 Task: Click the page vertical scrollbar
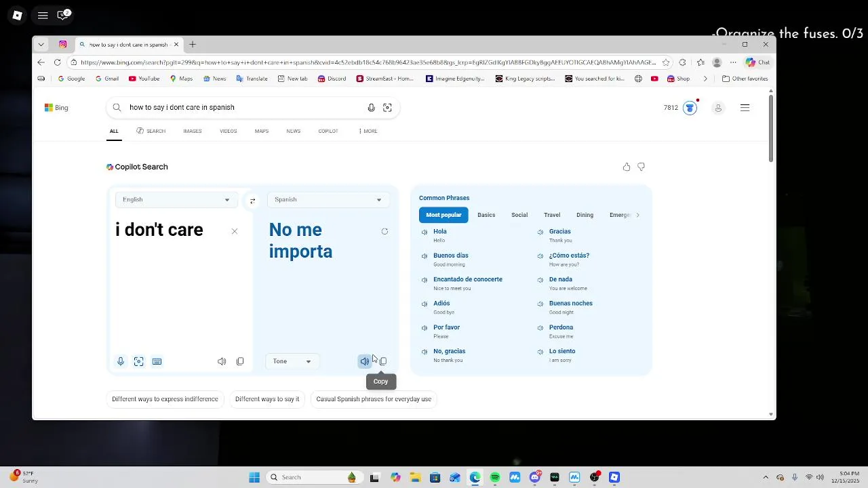click(771, 129)
